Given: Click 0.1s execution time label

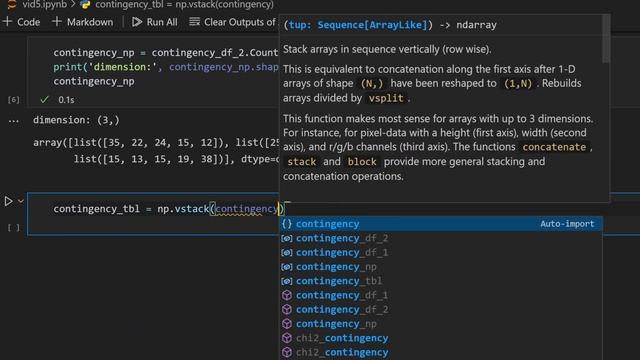Looking at the screenshot, I should (66, 100).
